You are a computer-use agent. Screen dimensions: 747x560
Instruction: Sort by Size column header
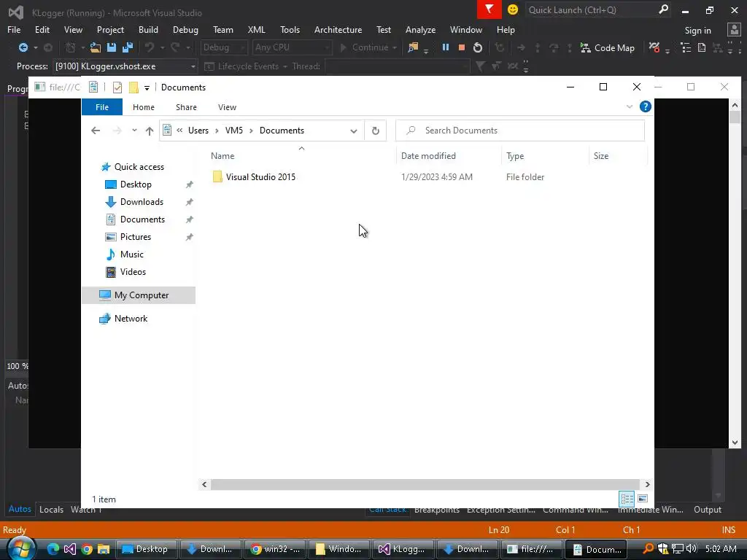coord(618,156)
